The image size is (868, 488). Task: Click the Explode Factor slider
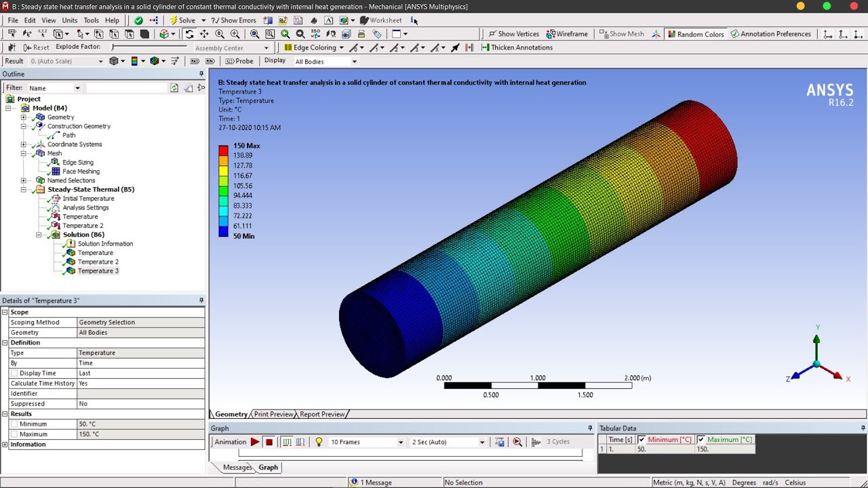(149, 47)
